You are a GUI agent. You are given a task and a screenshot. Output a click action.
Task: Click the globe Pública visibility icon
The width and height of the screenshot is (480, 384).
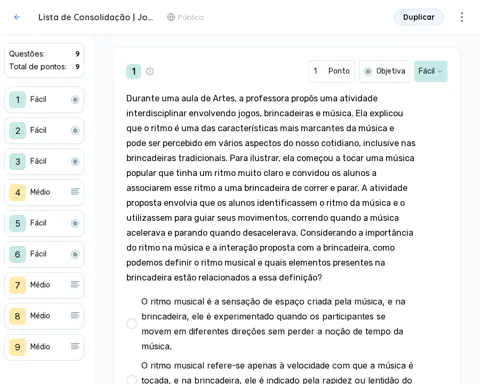[x=171, y=17]
